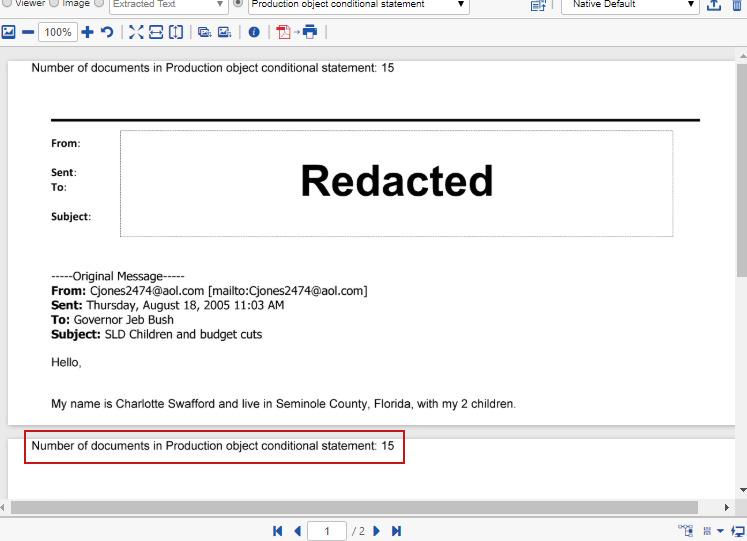Viewport: 747px width, 541px height.
Task: Click 'Governor Jeb Bush' recipient text
Action: click(x=123, y=320)
